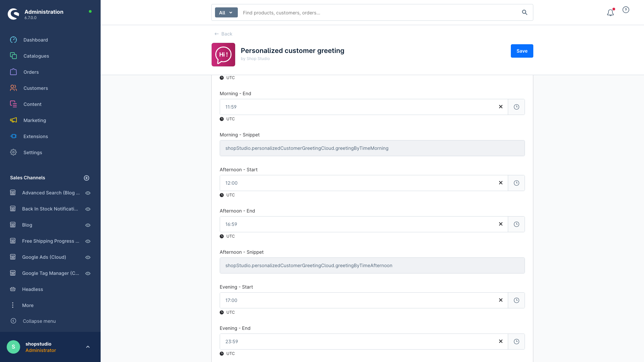Open time picker for Morning - End
Image resolution: width=644 pixels, height=362 pixels.
(517, 107)
